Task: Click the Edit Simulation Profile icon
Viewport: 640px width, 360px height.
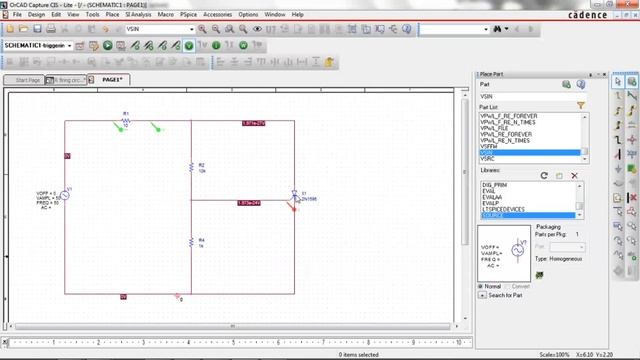Action: [94, 46]
